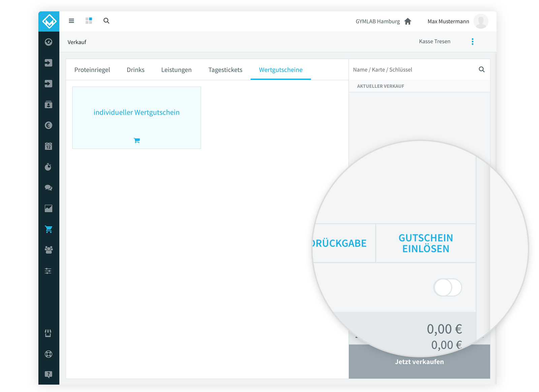
Task: Toggle the switch below Gutschein einlösen
Action: pyautogui.click(x=448, y=288)
